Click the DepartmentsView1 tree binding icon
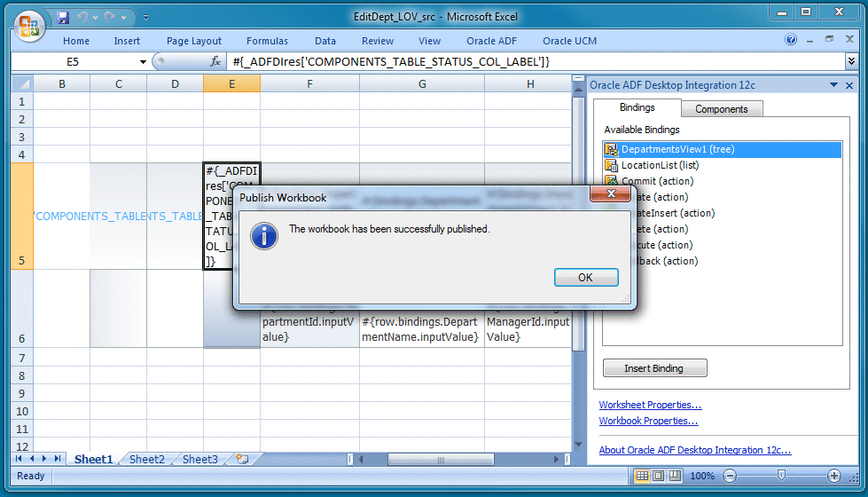 pyautogui.click(x=611, y=150)
